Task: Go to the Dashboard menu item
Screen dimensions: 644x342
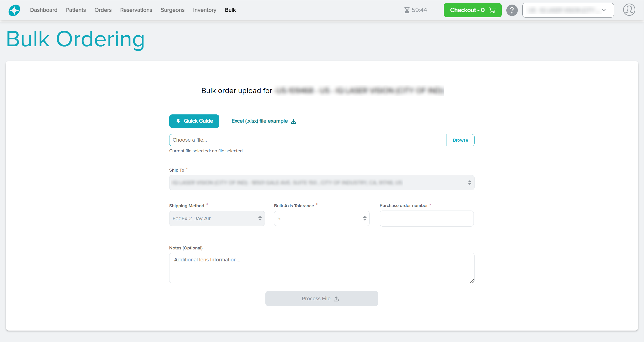Action: (x=44, y=10)
